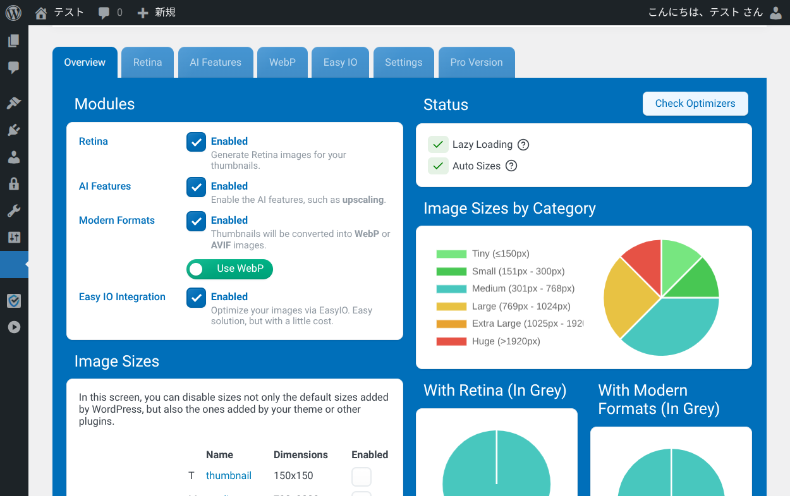Click the Auto Sizes help icon
790x496 pixels.
[511, 166]
